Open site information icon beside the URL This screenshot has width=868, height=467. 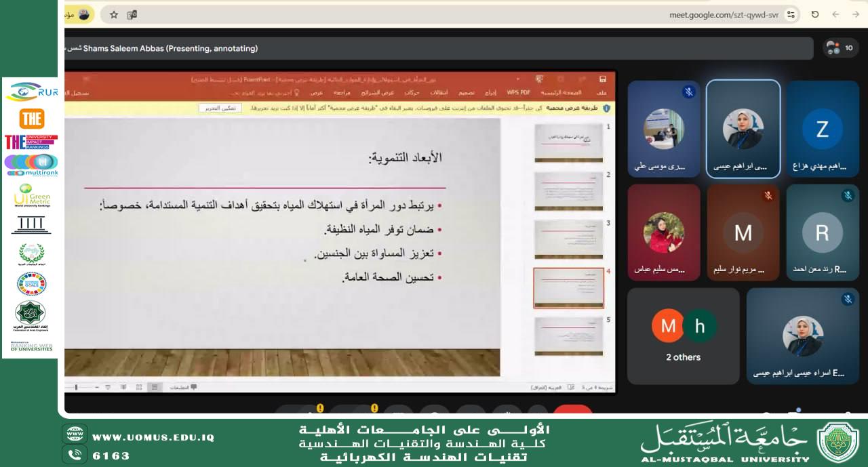[x=791, y=14]
